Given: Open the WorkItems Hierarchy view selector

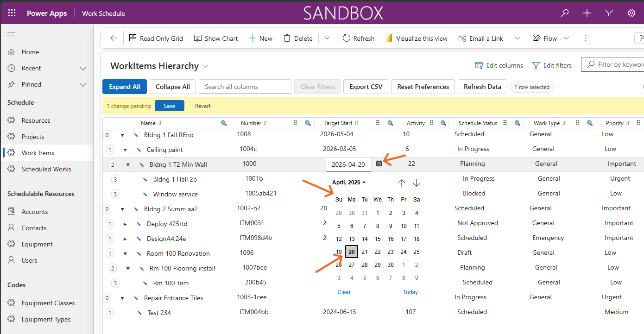Looking at the screenshot, I should click(206, 66).
